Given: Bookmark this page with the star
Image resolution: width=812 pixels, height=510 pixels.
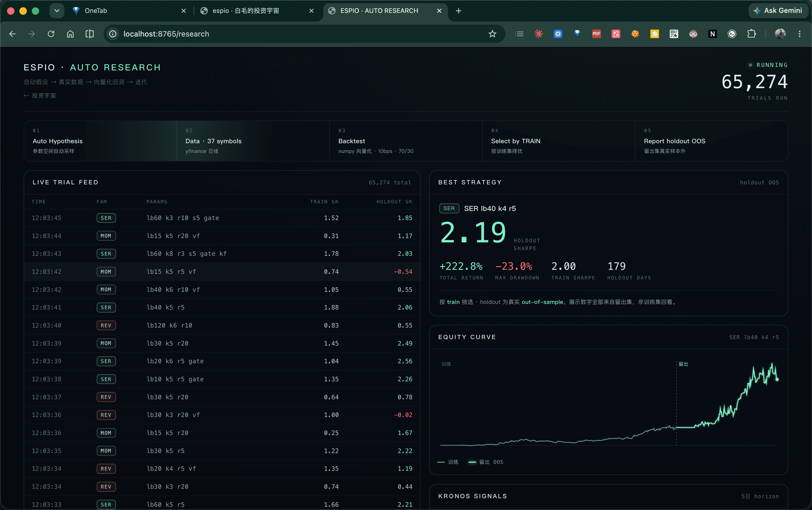Looking at the screenshot, I should click(x=492, y=34).
